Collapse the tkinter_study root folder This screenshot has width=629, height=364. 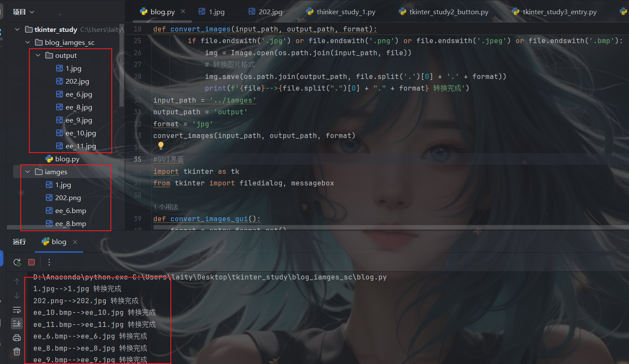coord(17,29)
